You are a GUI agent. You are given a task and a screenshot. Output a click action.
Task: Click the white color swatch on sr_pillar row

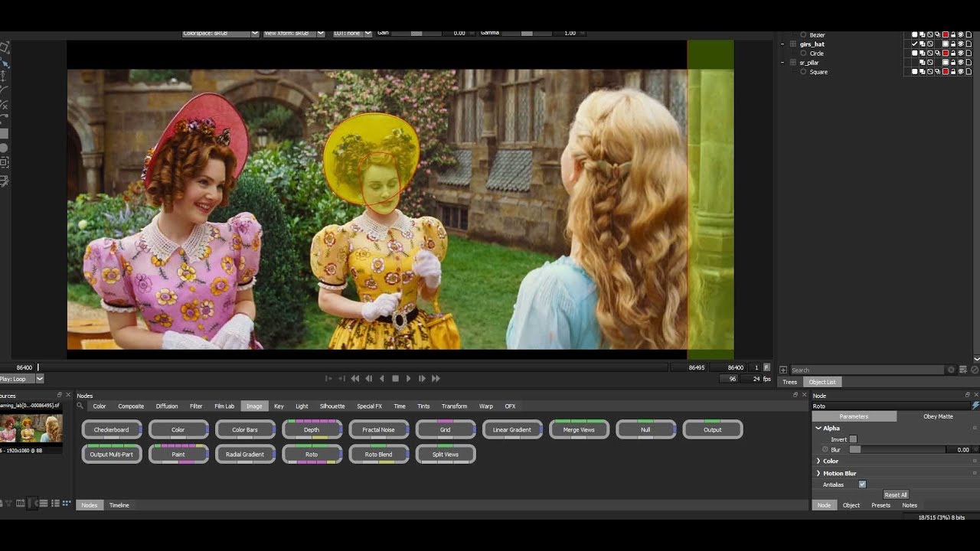[x=946, y=63]
